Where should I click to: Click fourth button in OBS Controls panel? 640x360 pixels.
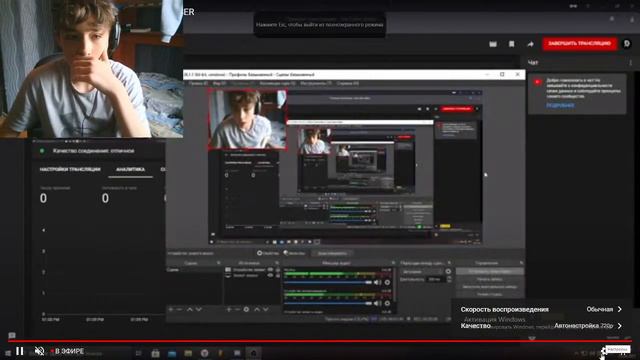point(490,294)
